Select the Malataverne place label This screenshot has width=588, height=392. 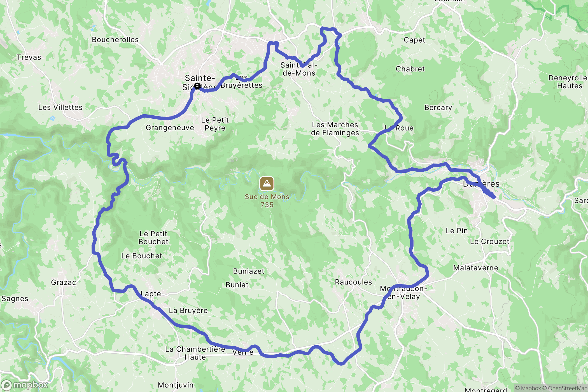click(476, 268)
